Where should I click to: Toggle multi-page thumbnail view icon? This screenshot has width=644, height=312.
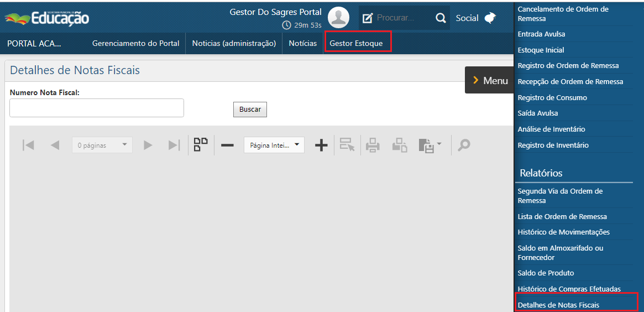[201, 145]
